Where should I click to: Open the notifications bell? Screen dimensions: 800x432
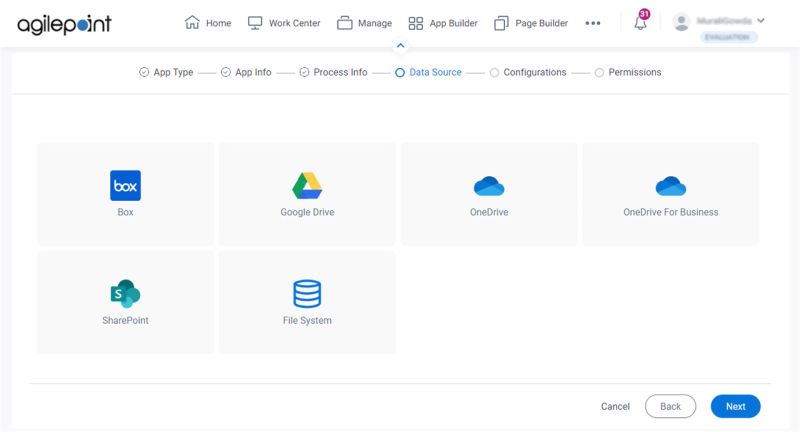(x=640, y=23)
